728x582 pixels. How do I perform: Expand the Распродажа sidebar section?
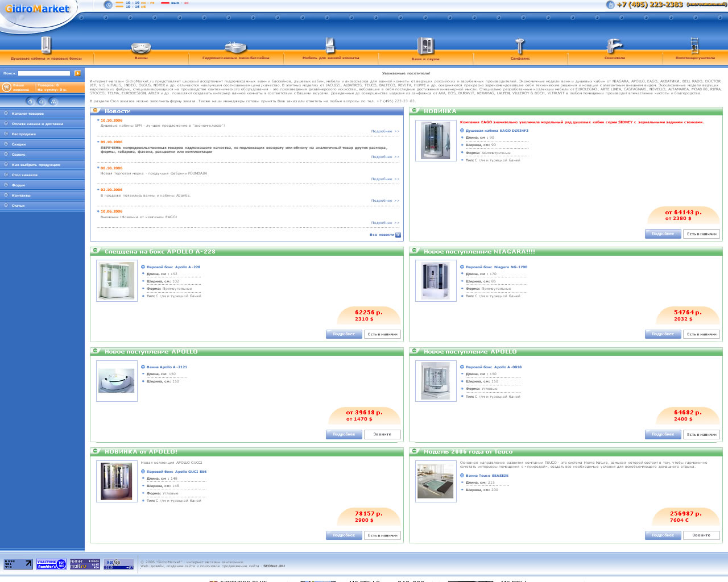coord(23,134)
